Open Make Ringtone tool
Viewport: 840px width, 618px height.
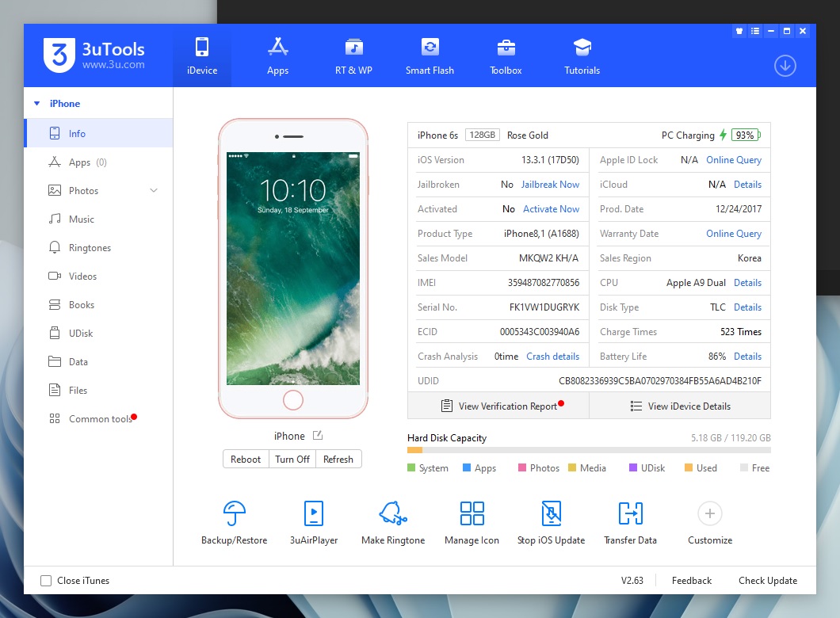pos(393,522)
